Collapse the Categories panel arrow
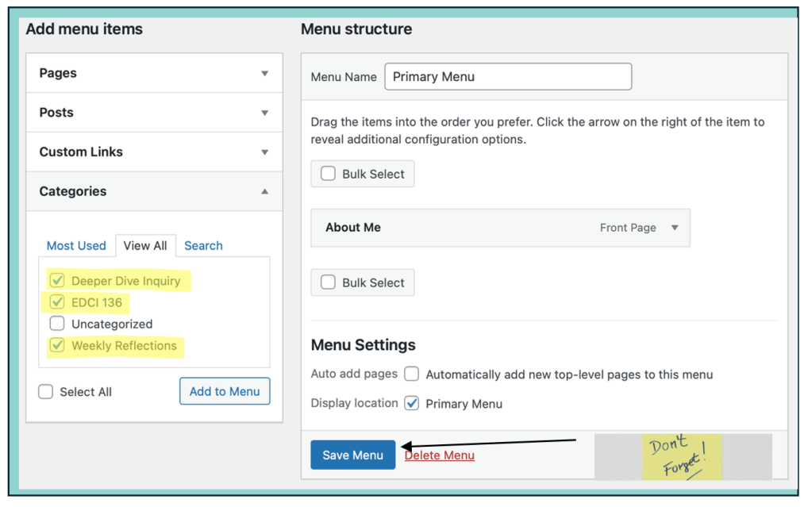 [x=264, y=191]
